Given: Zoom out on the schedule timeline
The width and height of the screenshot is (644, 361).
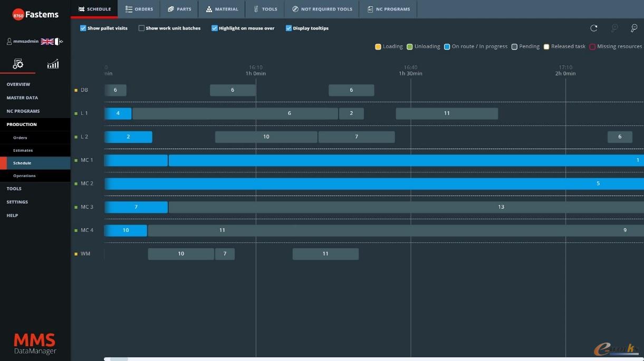Looking at the screenshot, I should 634,28.
